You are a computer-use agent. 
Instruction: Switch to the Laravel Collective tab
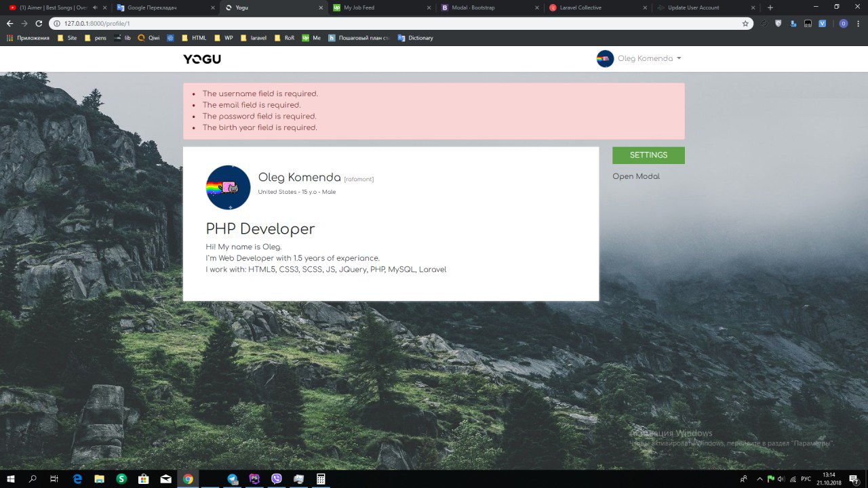[597, 7]
